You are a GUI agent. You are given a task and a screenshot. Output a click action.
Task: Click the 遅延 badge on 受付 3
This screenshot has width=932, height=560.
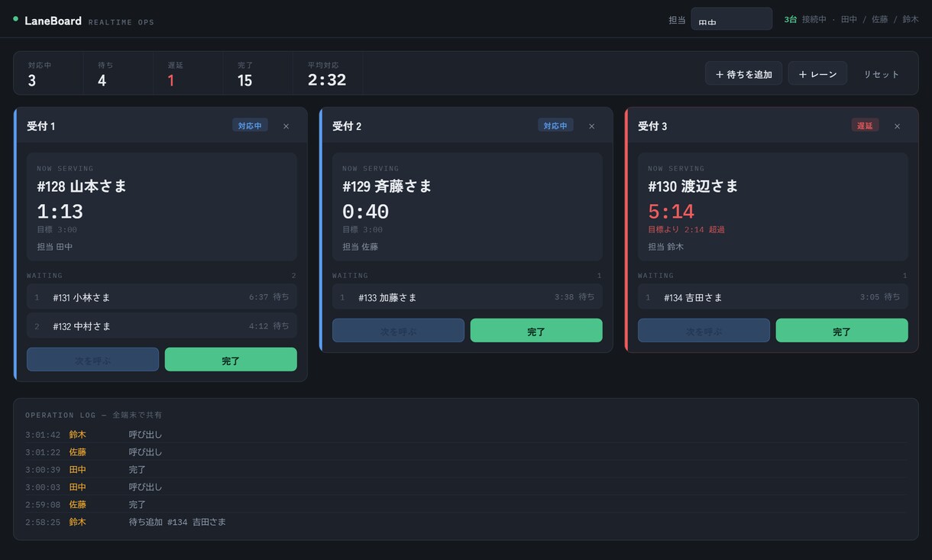tap(865, 125)
